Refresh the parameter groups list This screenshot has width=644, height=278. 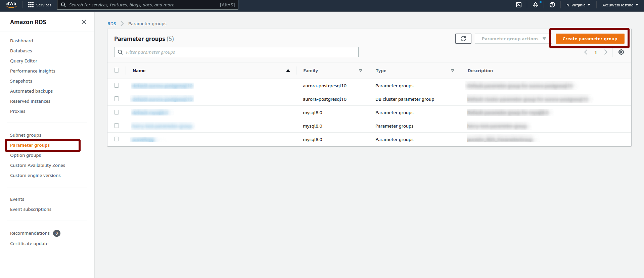point(463,39)
